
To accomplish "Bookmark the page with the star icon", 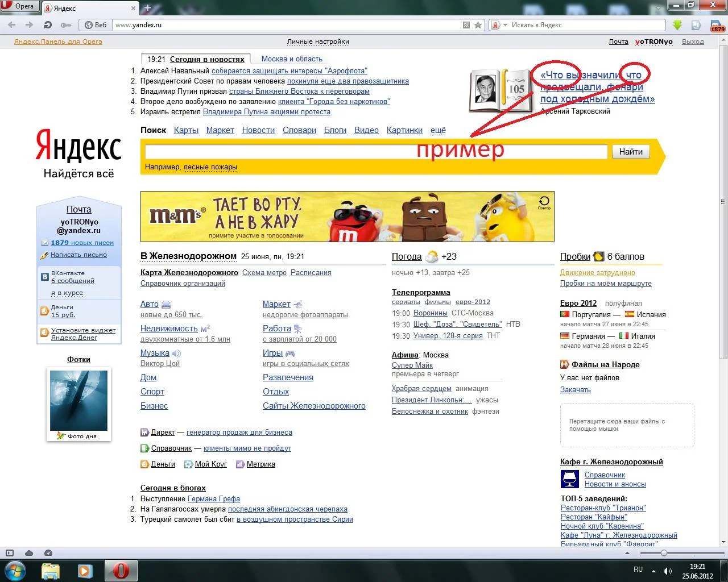I will coord(478,25).
